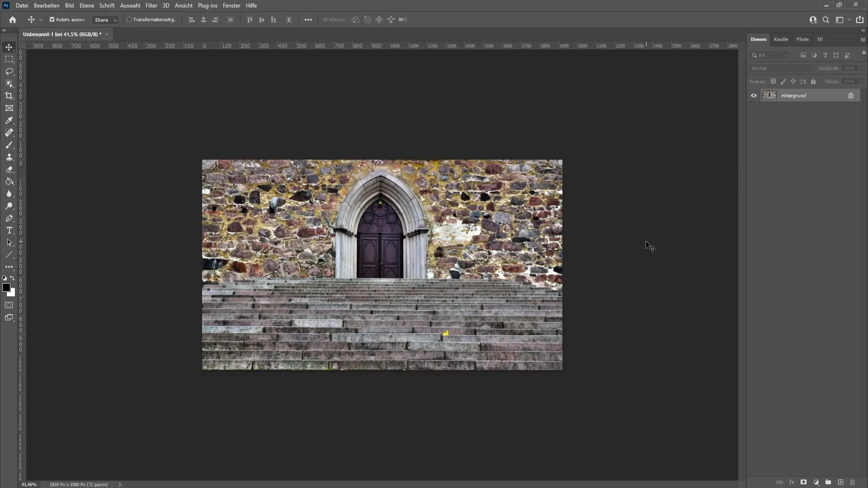This screenshot has height=488, width=868.
Task: Toggle visibility of Hintergrund layer
Action: coord(754,95)
